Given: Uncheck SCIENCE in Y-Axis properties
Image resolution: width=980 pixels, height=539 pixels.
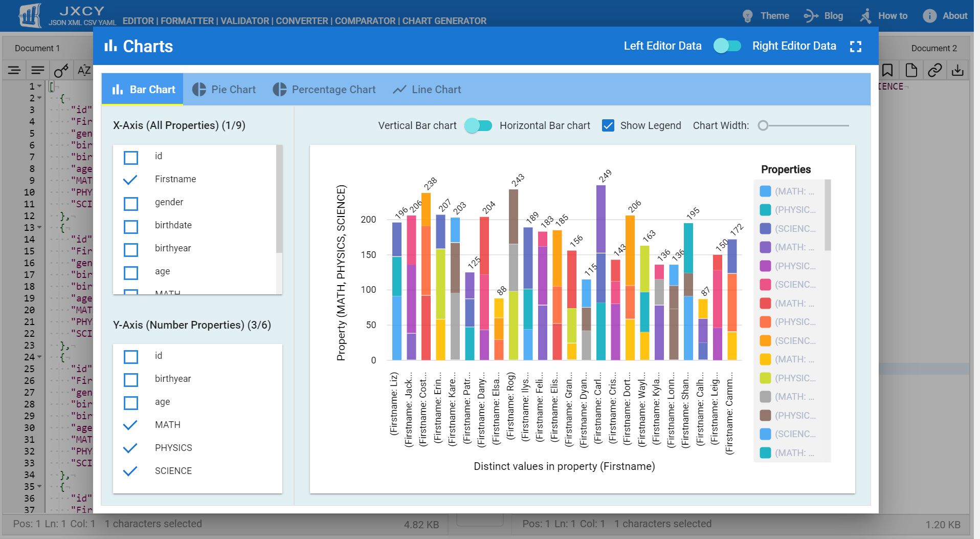Looking at the screenshot, I should [131, 470].
